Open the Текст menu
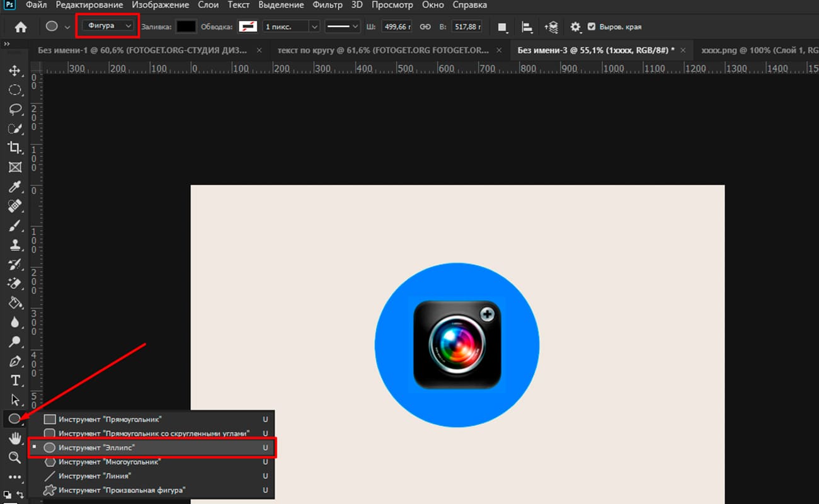Image resolution: width=819 pixels, height=504 pixels. [x=239, y=5]
